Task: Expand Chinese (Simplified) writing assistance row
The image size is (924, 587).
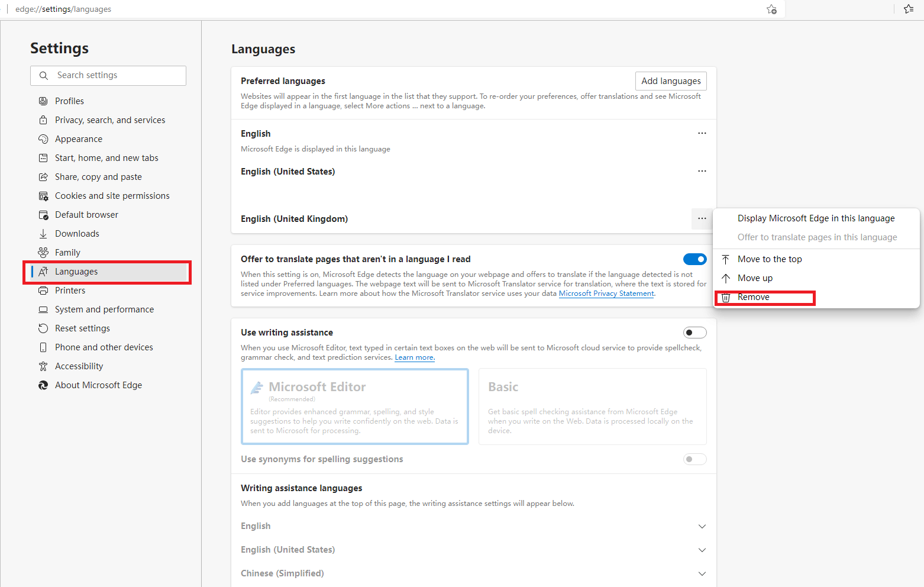Action: click(x=702, y=574)
